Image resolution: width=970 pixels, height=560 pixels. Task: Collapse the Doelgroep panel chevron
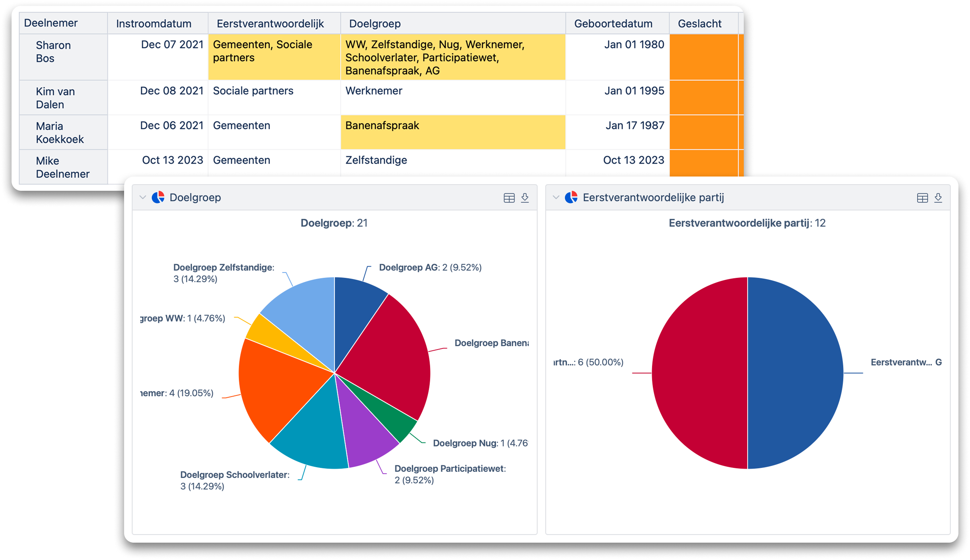[x=143, y=197]
